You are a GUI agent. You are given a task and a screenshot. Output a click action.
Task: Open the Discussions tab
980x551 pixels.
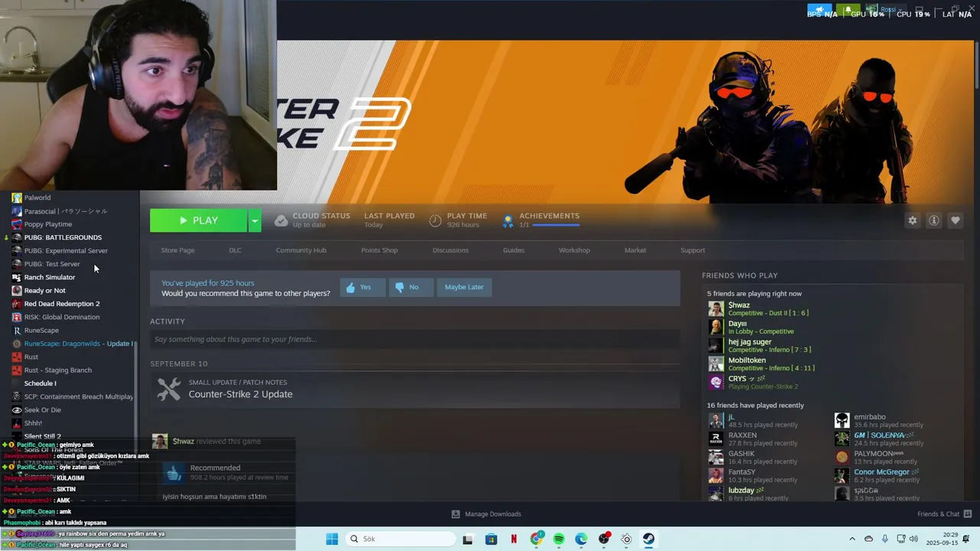(x=450, y=250)
